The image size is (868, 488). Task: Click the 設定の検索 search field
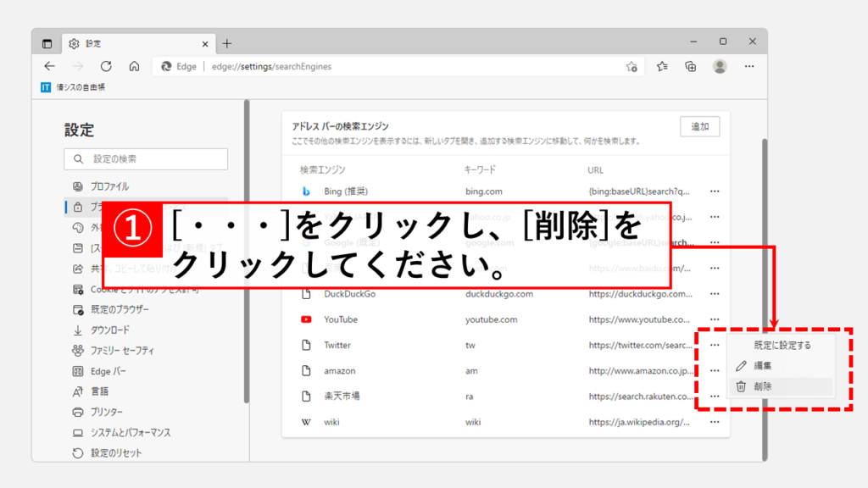click(146, 159)
